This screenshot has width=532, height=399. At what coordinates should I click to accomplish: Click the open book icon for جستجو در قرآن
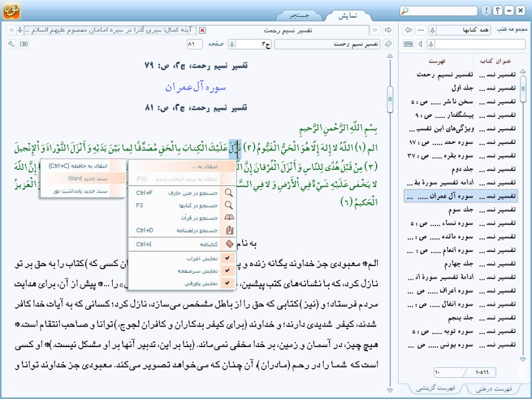229,217
